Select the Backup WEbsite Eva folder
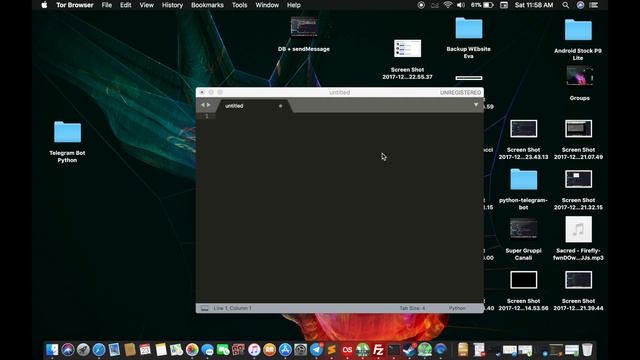Image resolution: width=640 pixels, height=360 pixels. tap(469, 38)
